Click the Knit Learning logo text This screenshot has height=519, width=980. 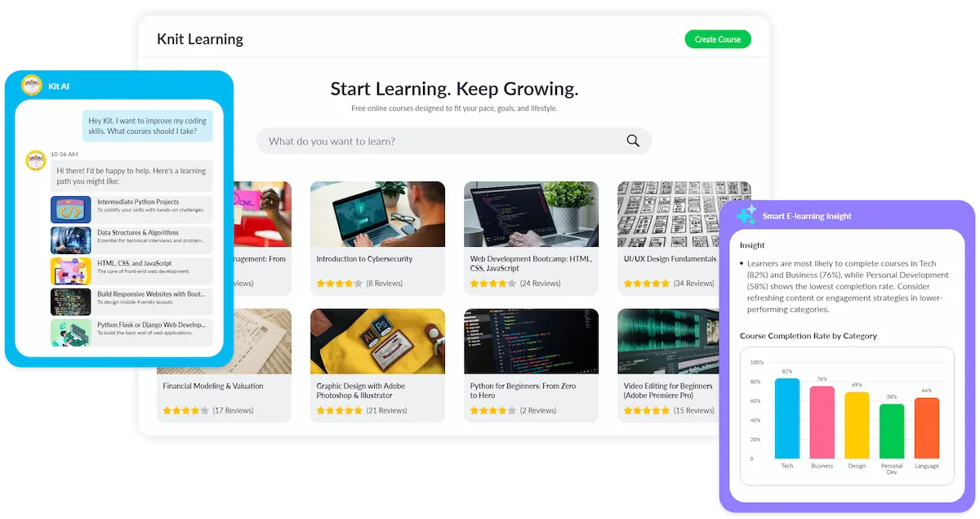[200, 38]
